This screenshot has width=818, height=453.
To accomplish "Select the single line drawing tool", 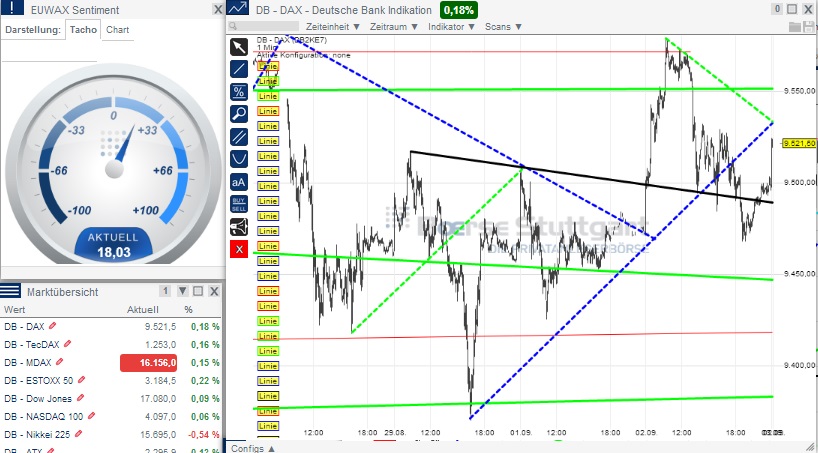I will coord(239,69).
